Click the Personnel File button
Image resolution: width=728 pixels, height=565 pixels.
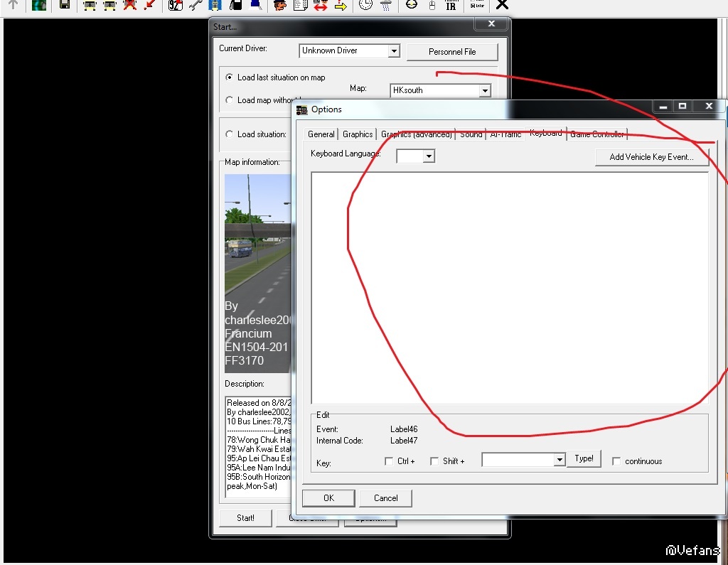[x=452, y=52]
